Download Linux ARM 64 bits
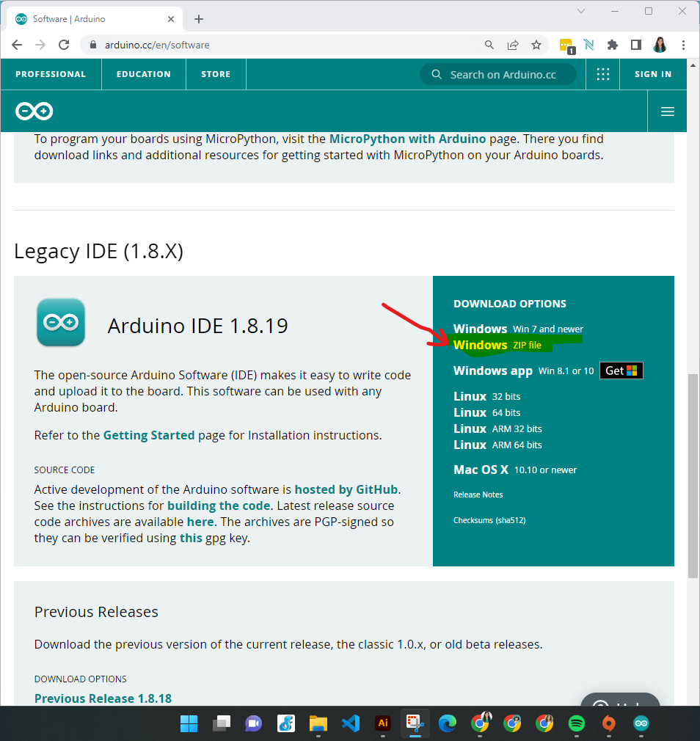700x741 pixels. 497,445
